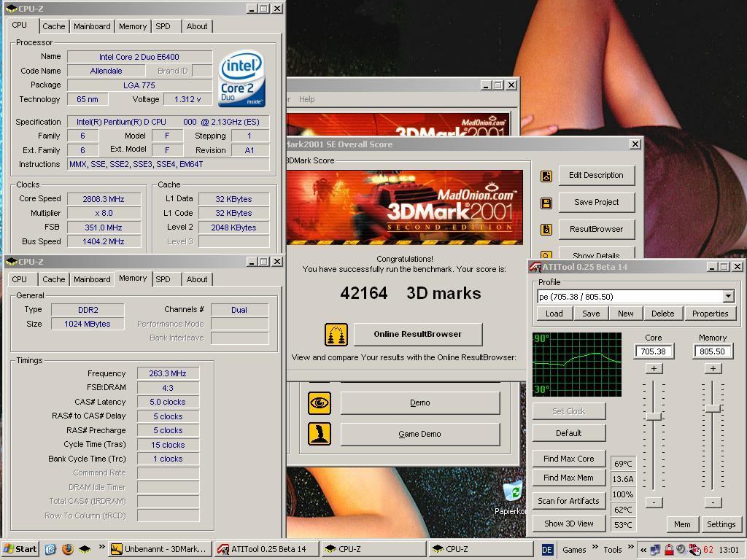The width and height of the screenshot is (747, 560).
Task: Switch to Unbenannt - 3DMark taskbar button
Action: coord(160,549)
